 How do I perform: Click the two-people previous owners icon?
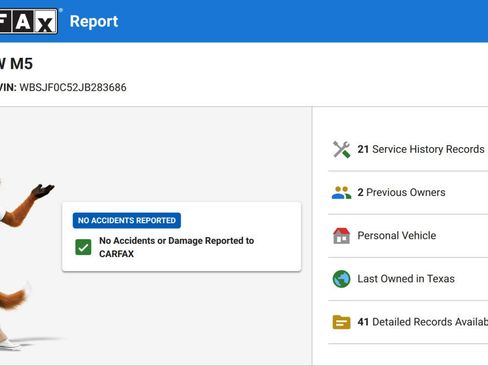point(341,193)
